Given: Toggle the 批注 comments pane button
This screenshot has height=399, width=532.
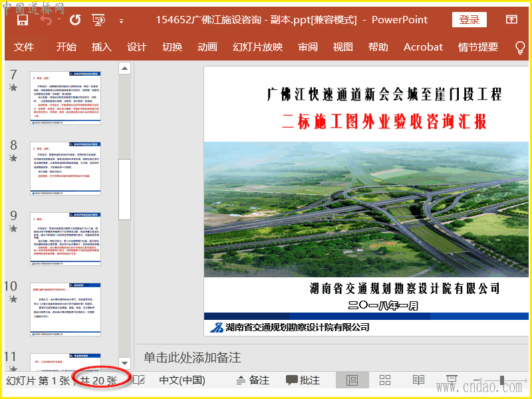Looking at the screenshot, I should coord(303,380).
